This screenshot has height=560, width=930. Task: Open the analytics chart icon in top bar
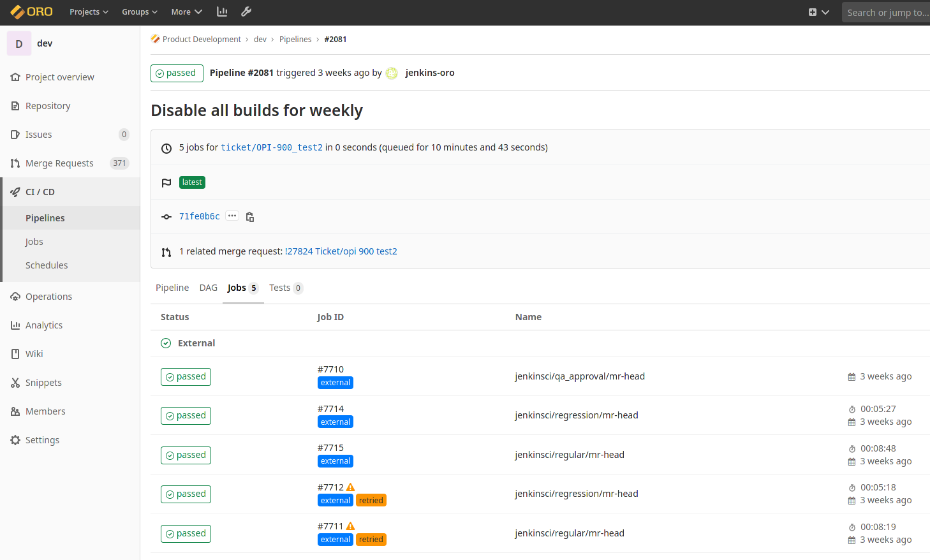pos(222,11)
